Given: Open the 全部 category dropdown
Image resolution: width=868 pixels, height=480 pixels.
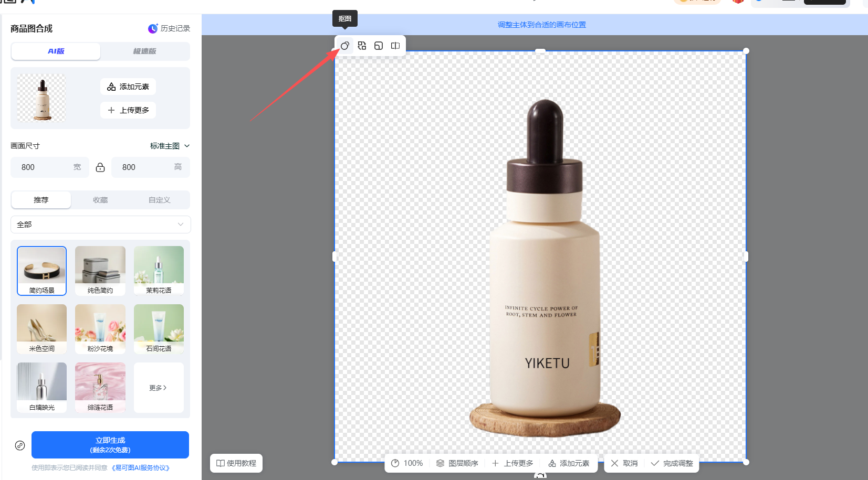Looking at the screenshot, I should 101,225.
